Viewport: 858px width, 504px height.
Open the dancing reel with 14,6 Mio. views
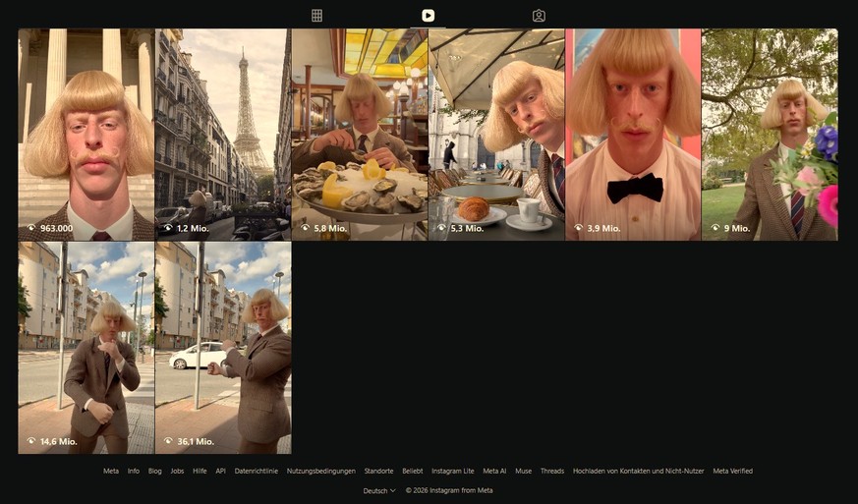pos(86,348)
